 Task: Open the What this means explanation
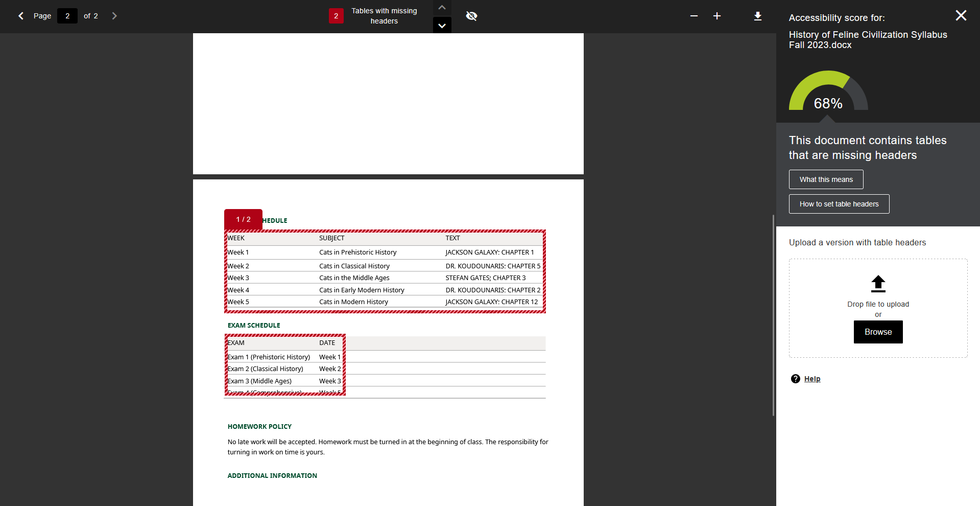click(x=826, y=179)
